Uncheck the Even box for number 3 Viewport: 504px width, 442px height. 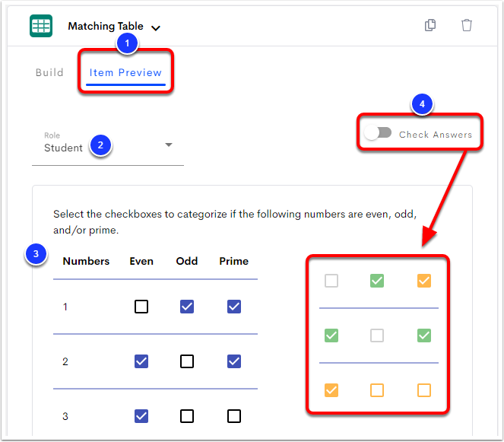141,416
